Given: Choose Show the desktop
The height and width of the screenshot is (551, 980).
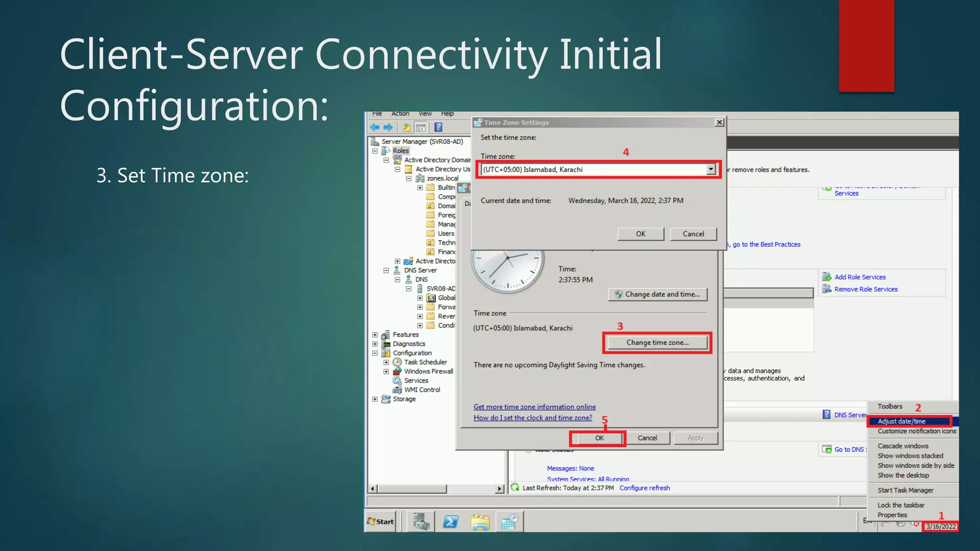Looking at the screenshot, I should coord(903,475).
